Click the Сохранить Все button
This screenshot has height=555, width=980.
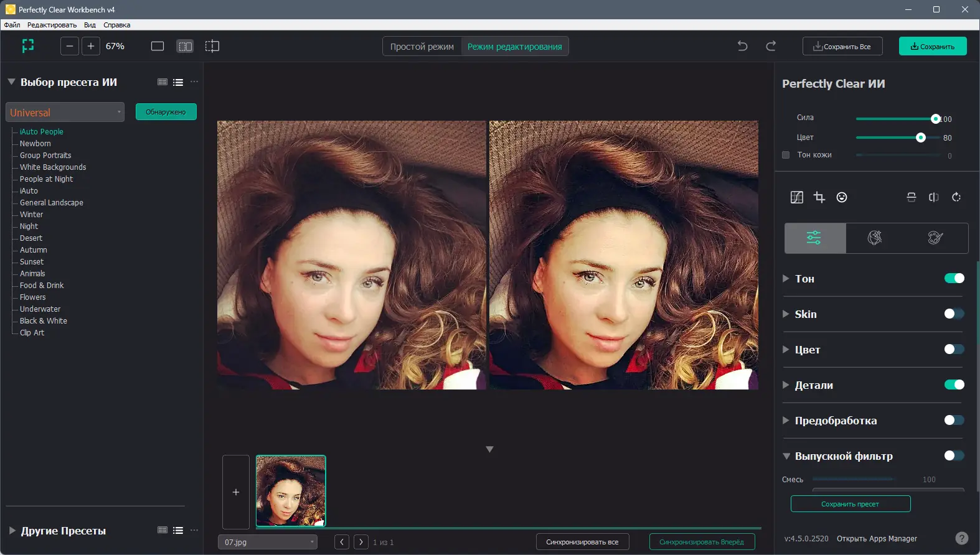pos(842,46)
